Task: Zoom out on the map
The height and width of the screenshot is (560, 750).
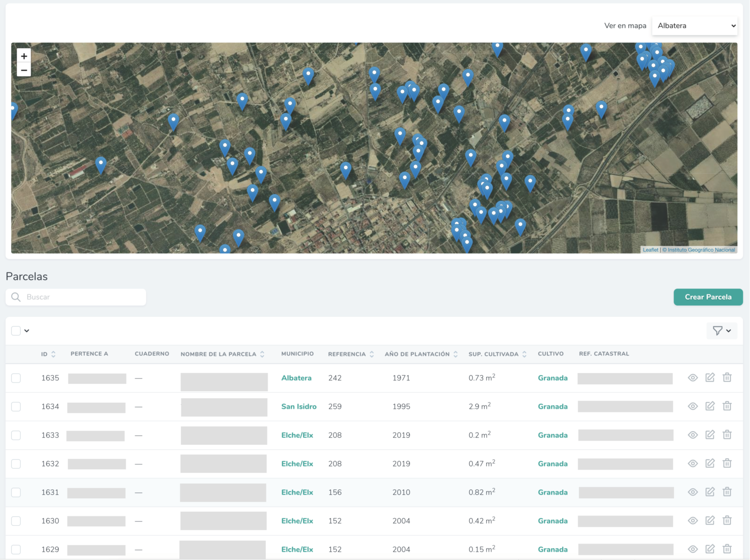Action: (x=24, y=70)
